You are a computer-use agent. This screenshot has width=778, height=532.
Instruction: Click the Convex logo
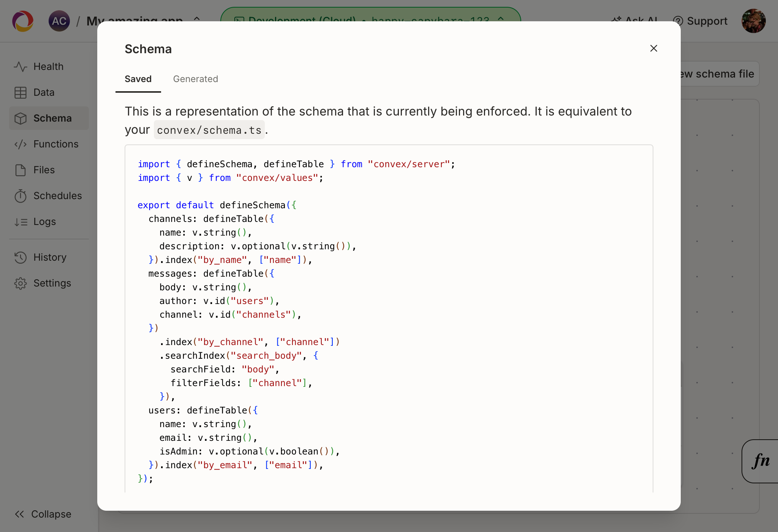click(x=23, y=21)
